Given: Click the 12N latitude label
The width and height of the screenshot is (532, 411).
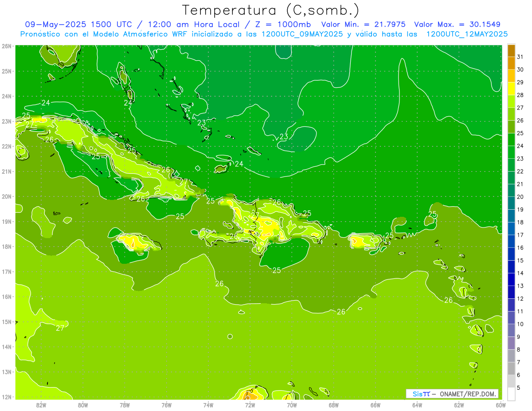Looking at the screenshot, I should [7, 397].
